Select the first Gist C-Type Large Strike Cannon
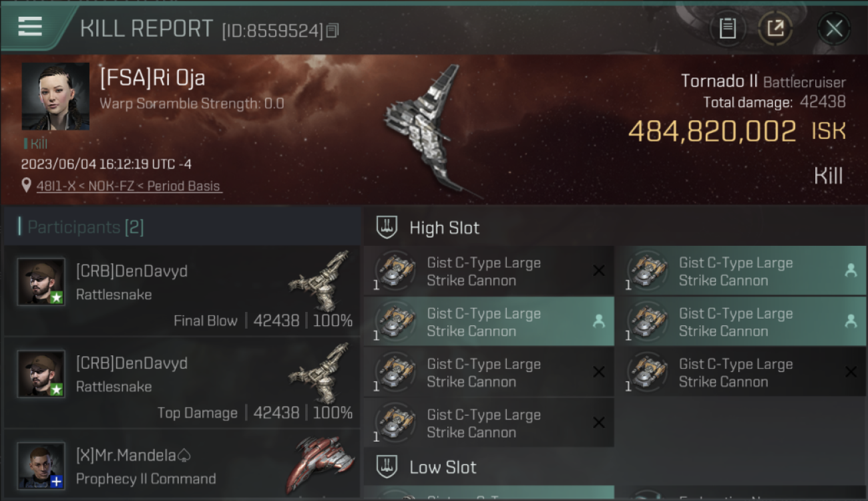The width and height of the screenshot is (868, 501). coord(489,271)
